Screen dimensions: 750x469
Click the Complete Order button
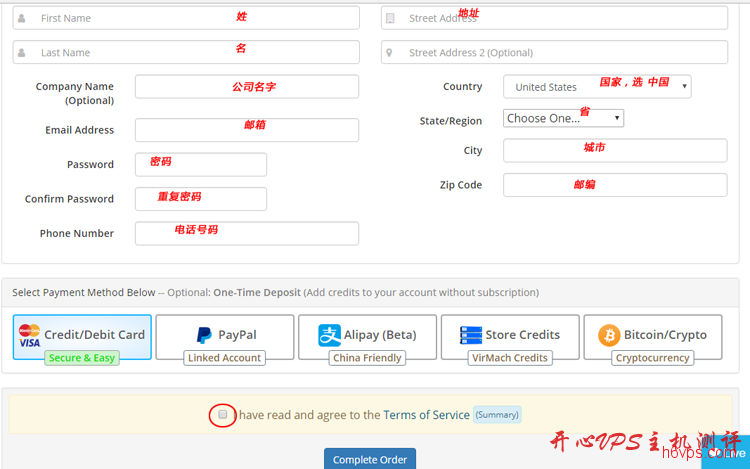coord(370,458)
